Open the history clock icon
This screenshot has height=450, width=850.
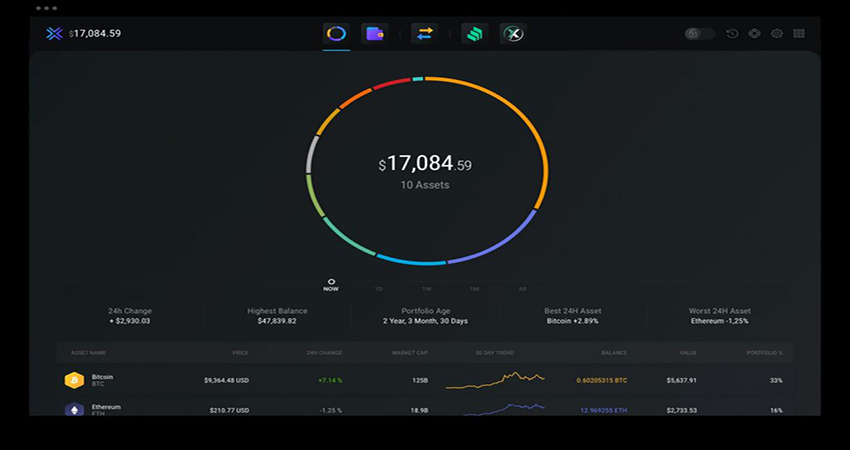click(x=732, y=34)
